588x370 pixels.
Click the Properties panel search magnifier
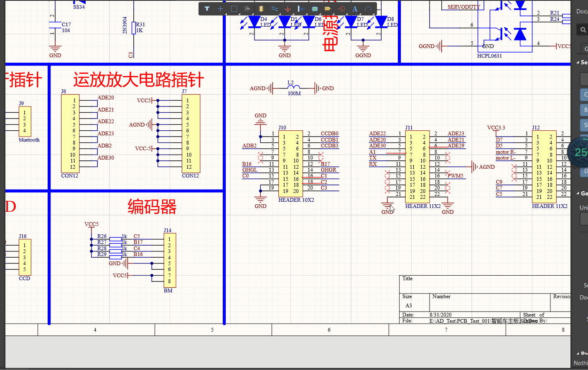[583, 30]
